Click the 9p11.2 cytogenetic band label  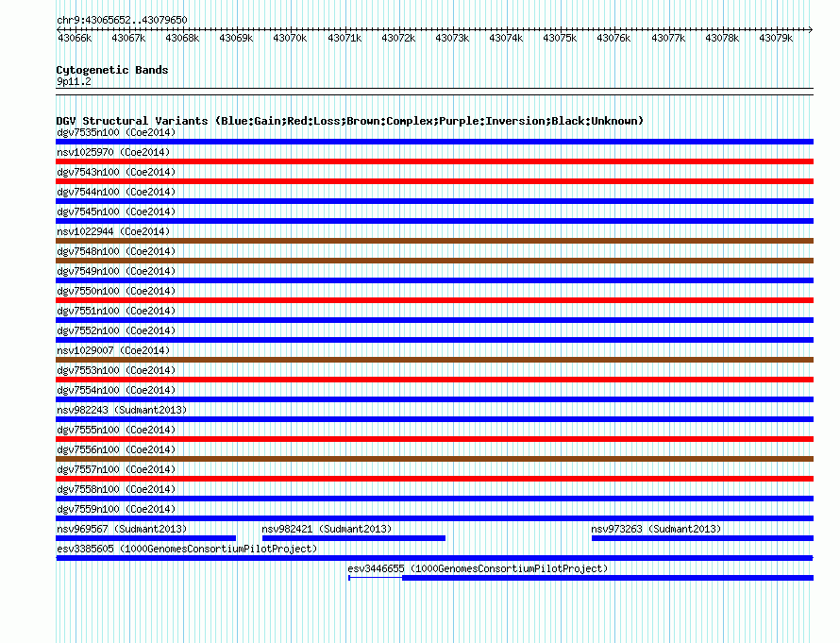(x=74, y=81)
